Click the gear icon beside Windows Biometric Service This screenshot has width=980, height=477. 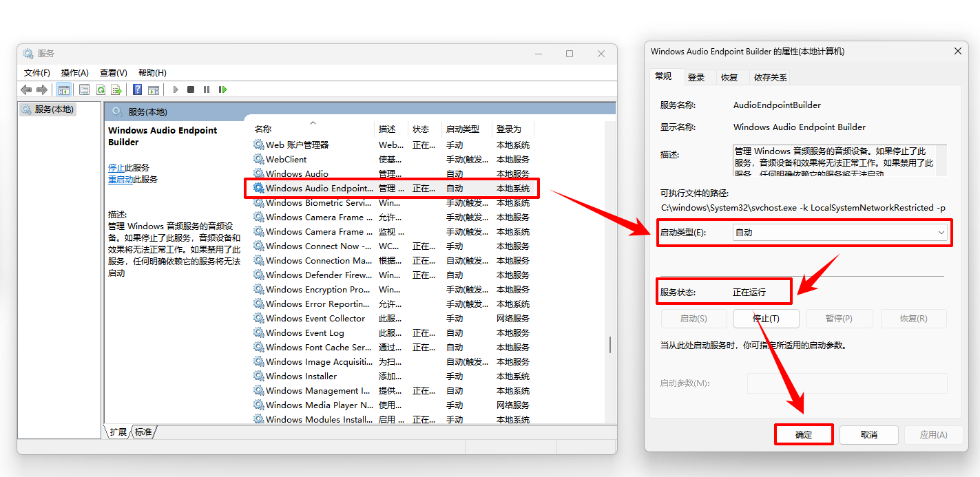259,202
